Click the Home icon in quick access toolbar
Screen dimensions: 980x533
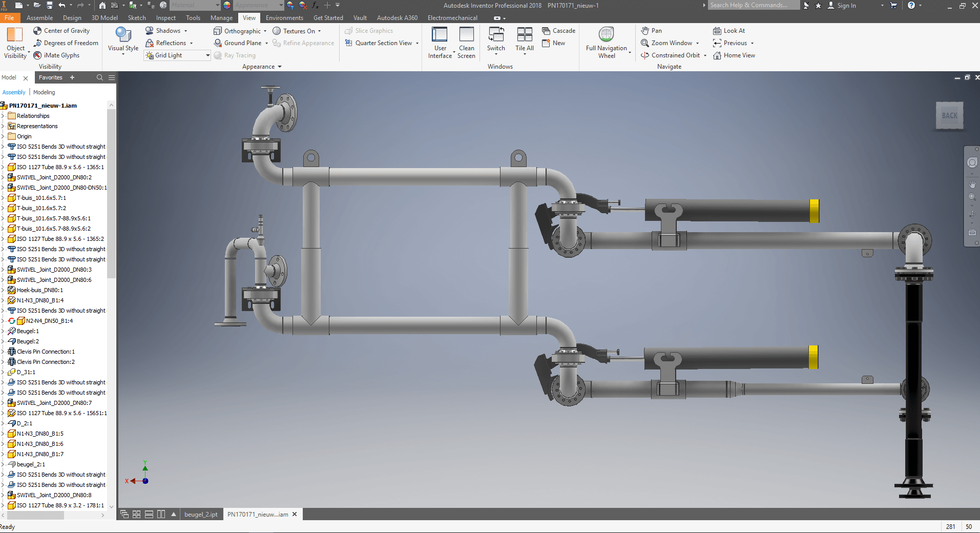[102, 5]
